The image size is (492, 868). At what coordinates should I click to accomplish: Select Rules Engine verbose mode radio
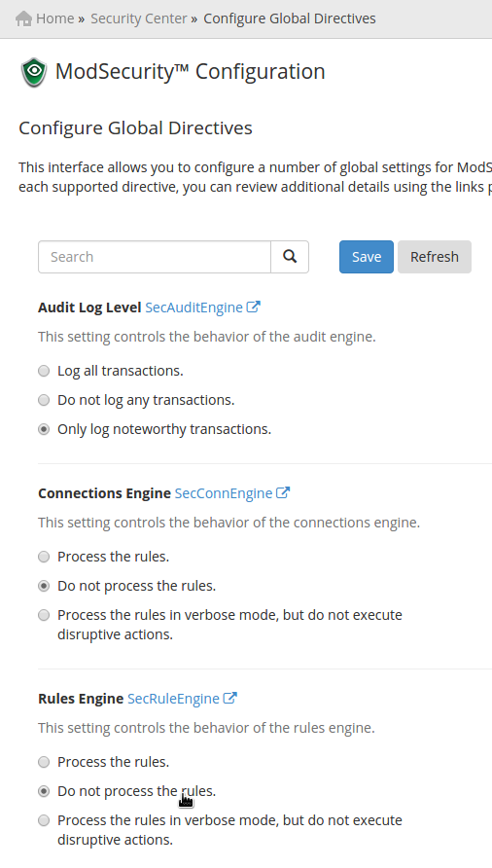point(44,821)
